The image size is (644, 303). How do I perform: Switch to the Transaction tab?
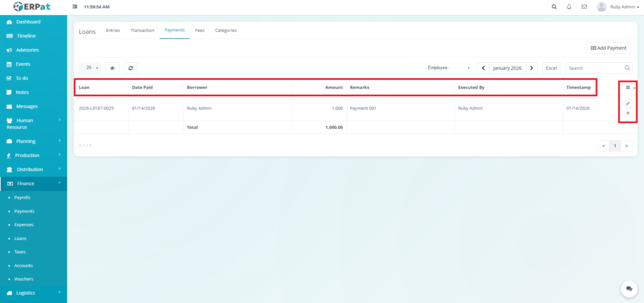142,30
